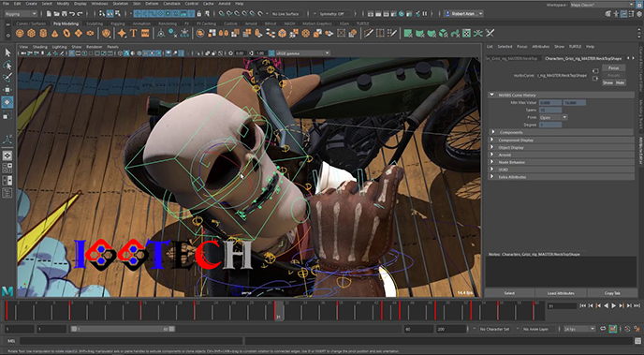The height and width of the screenshot is (355, 644).
Task: Click the Multi-Cut tool shelf icon
Action: click(x=369, y=34)
